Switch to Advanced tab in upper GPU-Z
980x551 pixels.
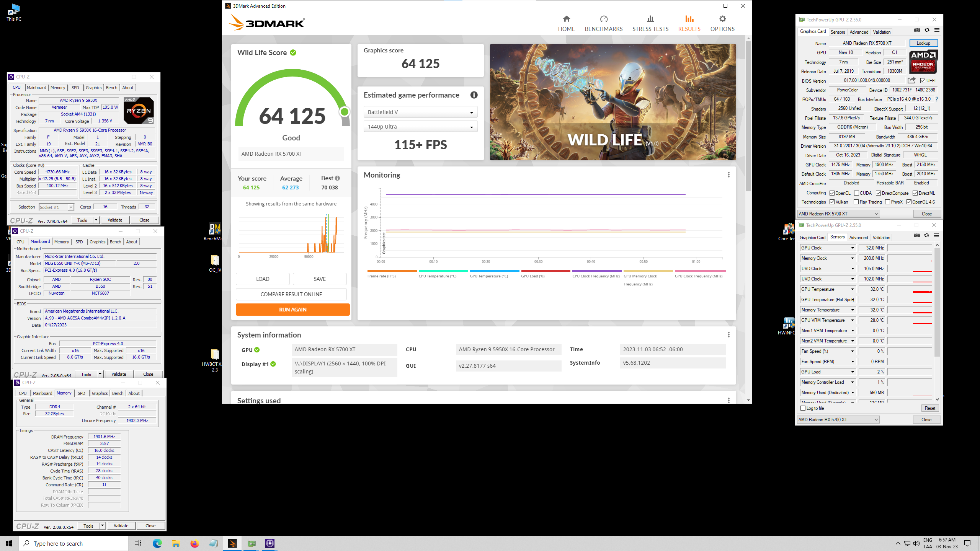click(x=859, y=32)
